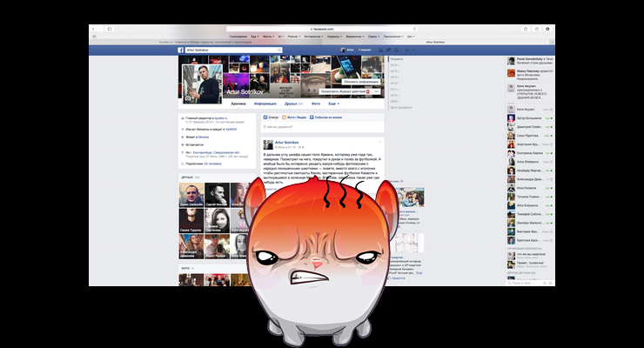The width and height of the screenshot is (644, 348).
Task: Open chat with Anna Shelepova
Action: pos(530,162)
